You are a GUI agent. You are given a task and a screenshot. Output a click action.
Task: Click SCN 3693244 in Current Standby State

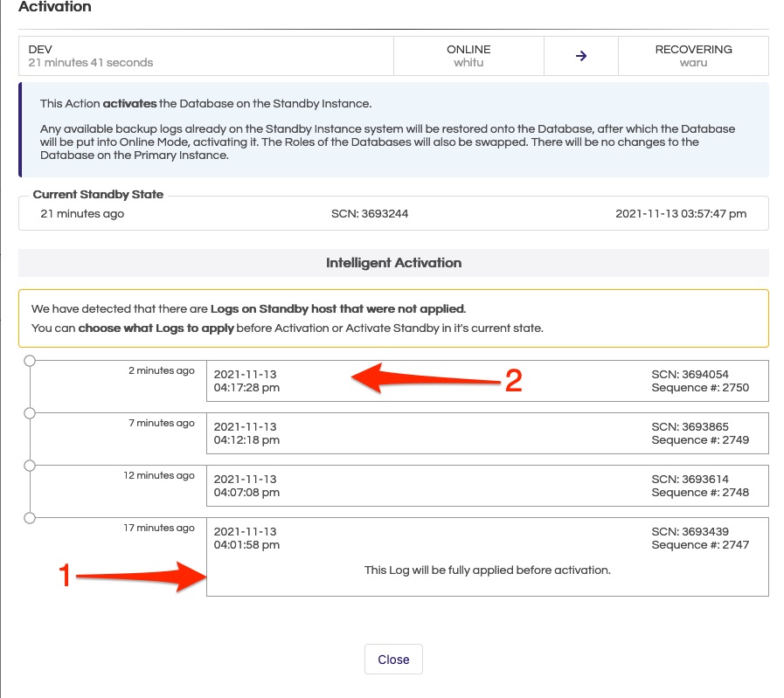370,214
